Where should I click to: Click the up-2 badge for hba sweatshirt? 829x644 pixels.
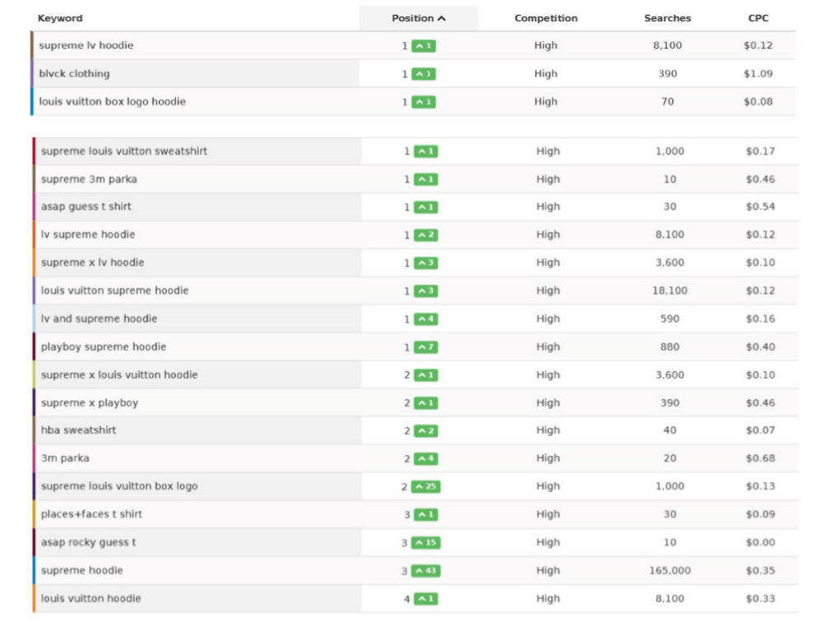point(426,431)
